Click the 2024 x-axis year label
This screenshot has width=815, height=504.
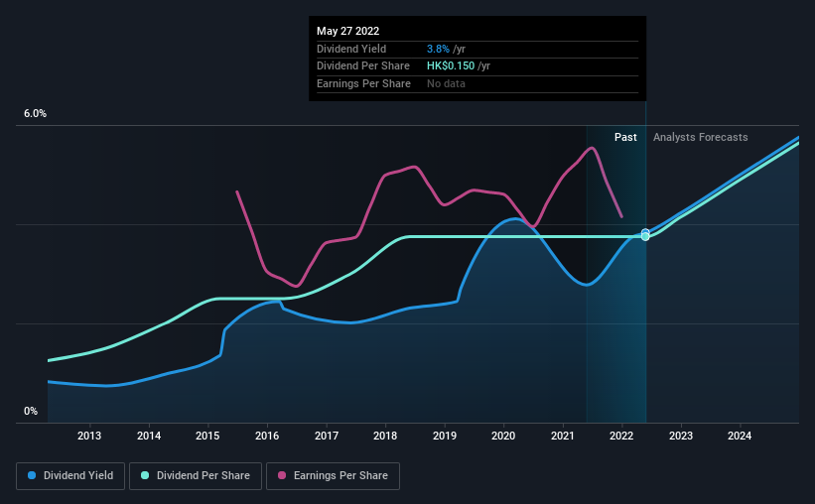[x=740, y=436]
